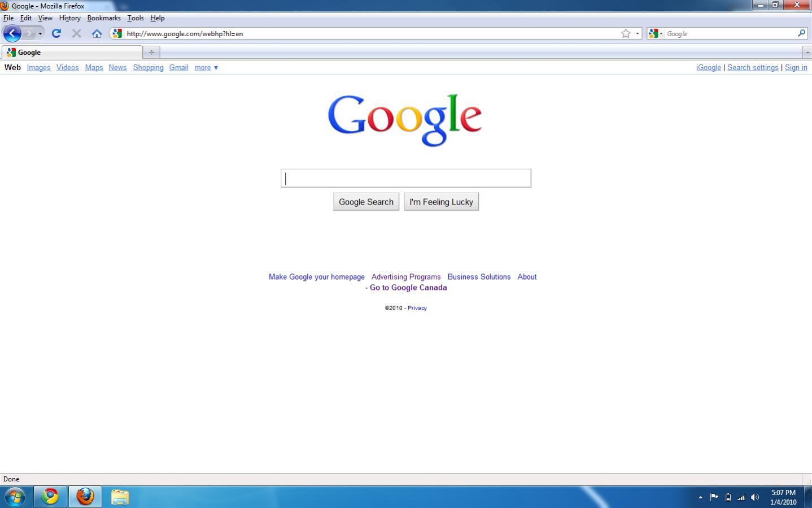
Task: Click the Google Search button
Action: click(366, 202)
